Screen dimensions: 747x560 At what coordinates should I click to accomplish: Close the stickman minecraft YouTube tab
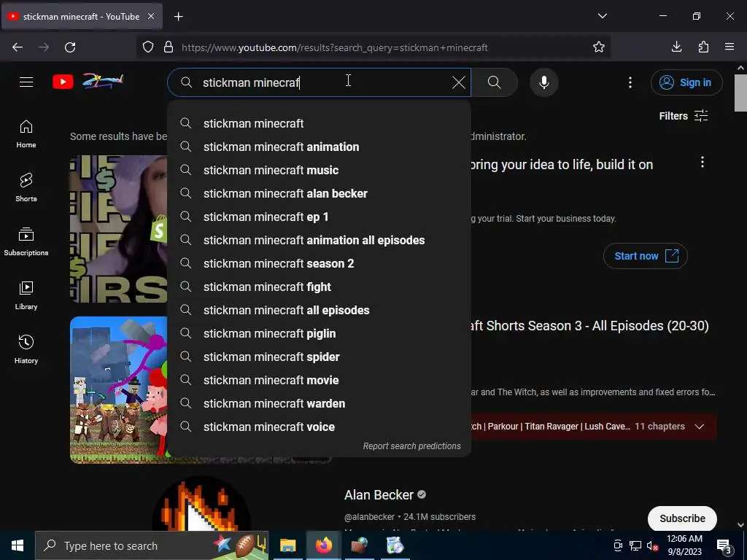[x=151, y=16]
